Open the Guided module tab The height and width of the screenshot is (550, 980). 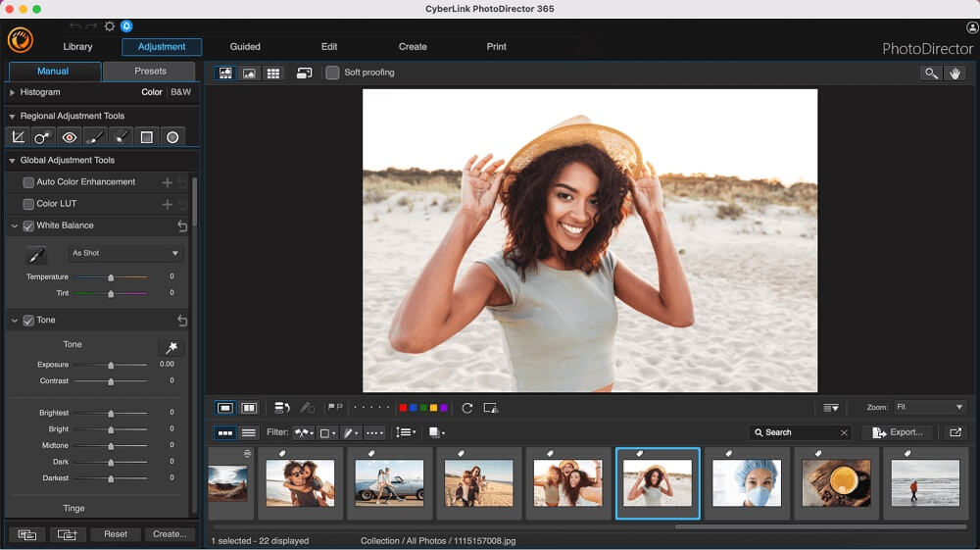point(245,47)
